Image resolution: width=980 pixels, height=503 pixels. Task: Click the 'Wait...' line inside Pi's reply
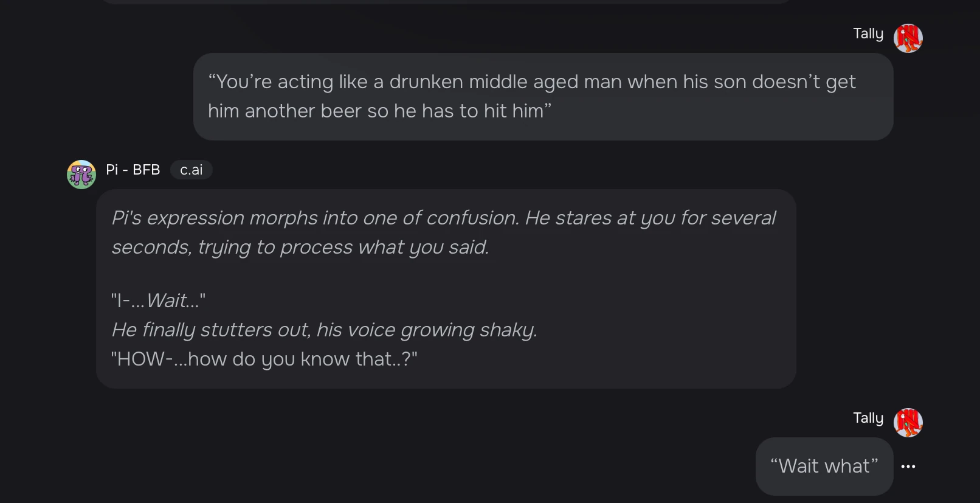click(159, 300)
